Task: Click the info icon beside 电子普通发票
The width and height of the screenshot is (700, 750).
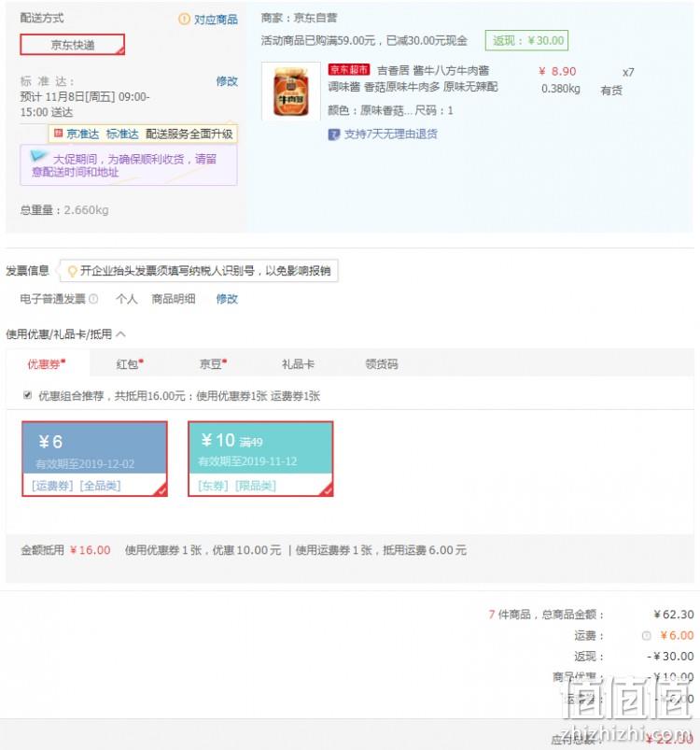Action: [x=93, y=299]
